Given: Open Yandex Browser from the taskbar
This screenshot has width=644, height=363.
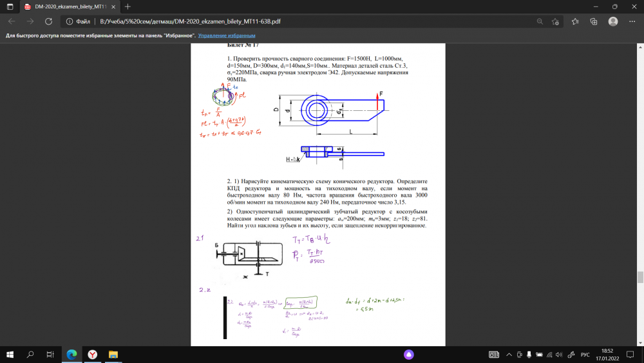Looking at the screenshot, I should [92, 355].
